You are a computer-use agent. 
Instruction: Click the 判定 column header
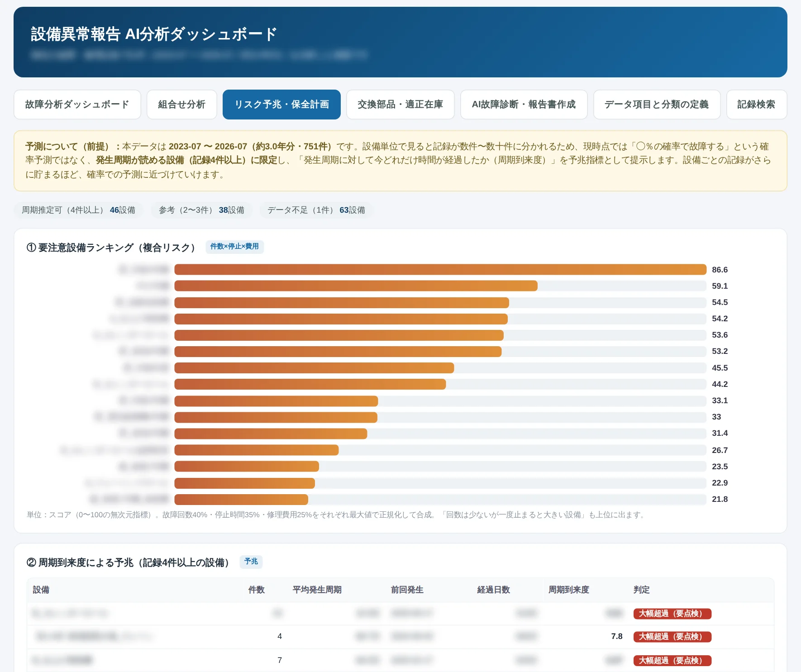pyautogui.click(x=642, y=590)
